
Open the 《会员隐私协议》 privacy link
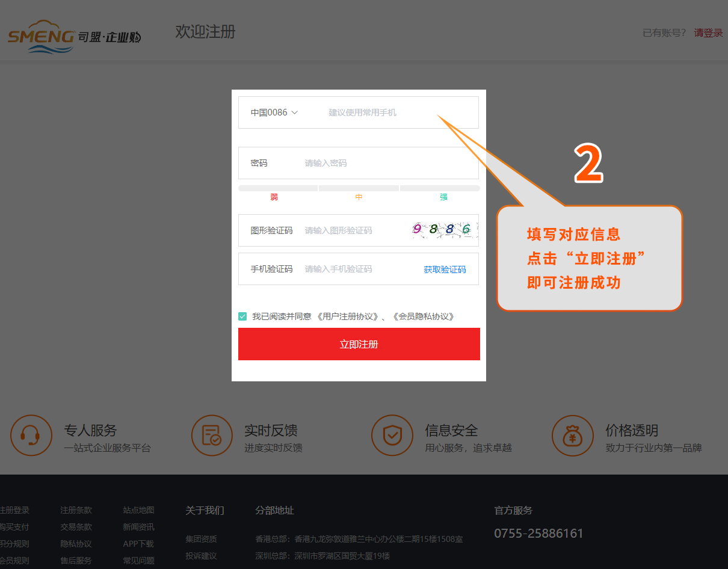coord(424,316)
